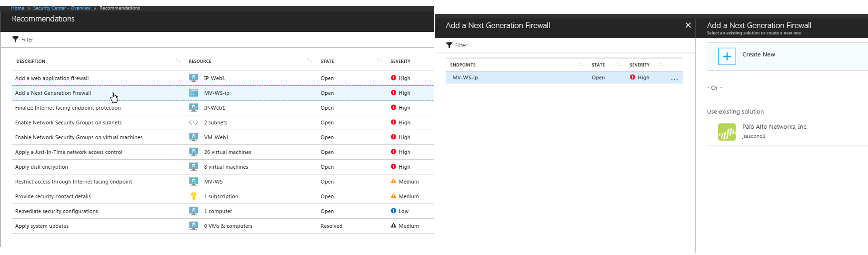Image resolution: width=868 pixels, height=255 pixels.
Task: Sort endpoints by Severity column arrows
Action: point(662,65)
